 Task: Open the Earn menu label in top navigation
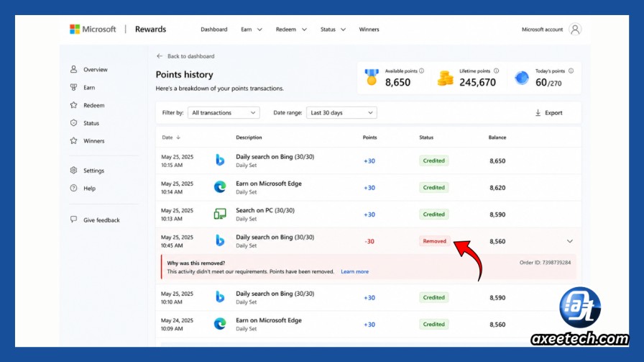tap(247, 30)
